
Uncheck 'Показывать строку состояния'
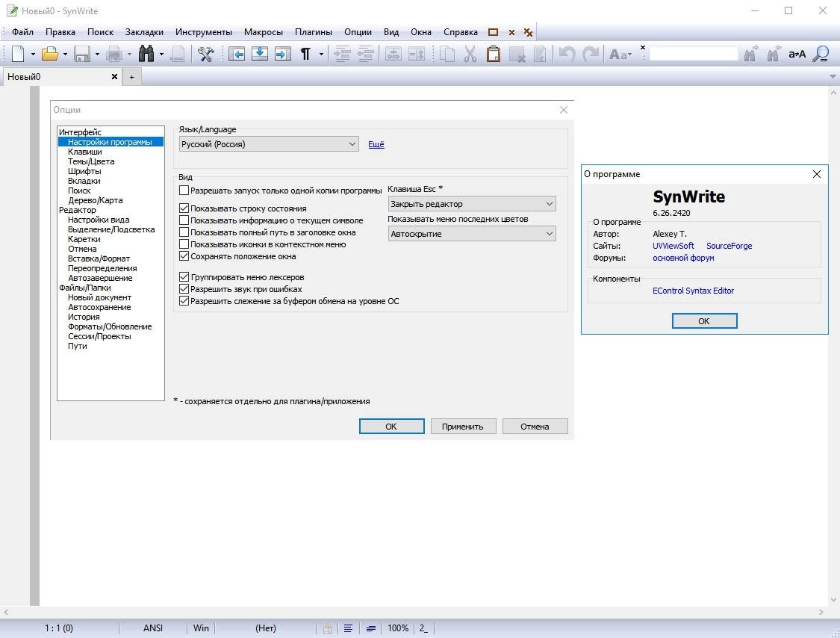(184, 208)
